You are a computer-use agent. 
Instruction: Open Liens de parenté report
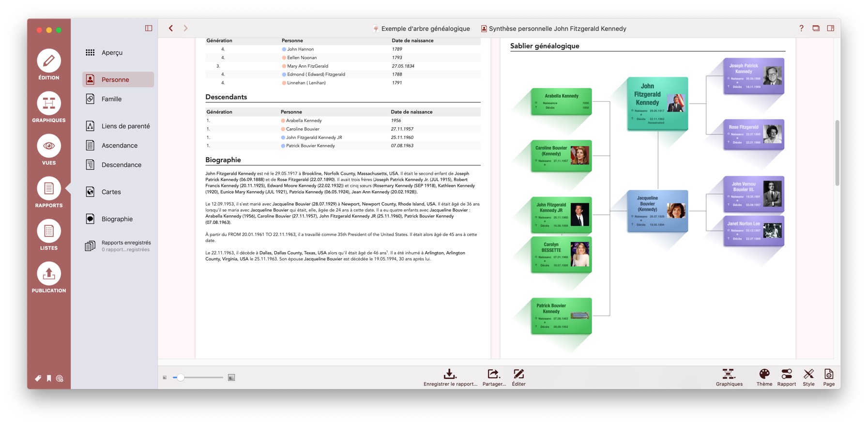118,126
